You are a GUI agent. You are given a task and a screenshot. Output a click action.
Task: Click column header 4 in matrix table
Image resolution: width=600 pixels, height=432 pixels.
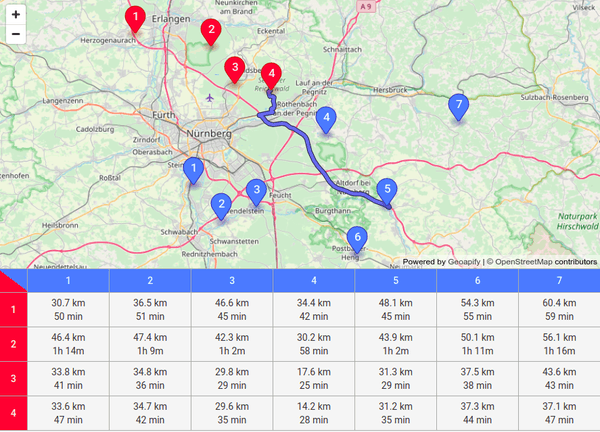pos(314,280)
